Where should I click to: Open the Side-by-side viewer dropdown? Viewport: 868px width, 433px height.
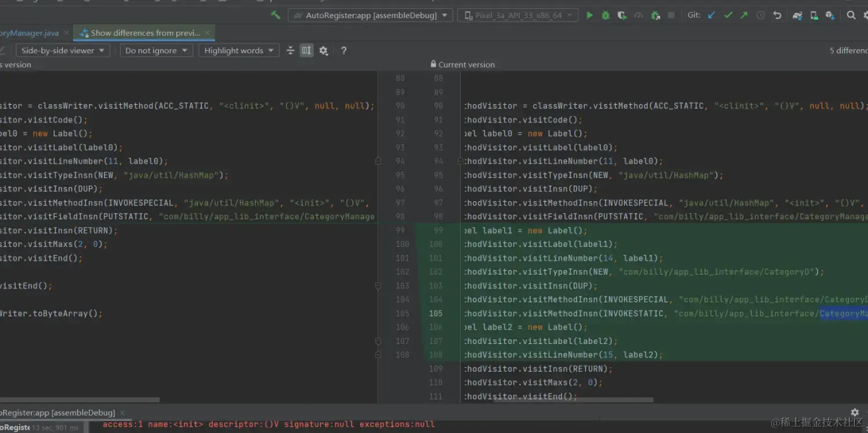(62, 50)
